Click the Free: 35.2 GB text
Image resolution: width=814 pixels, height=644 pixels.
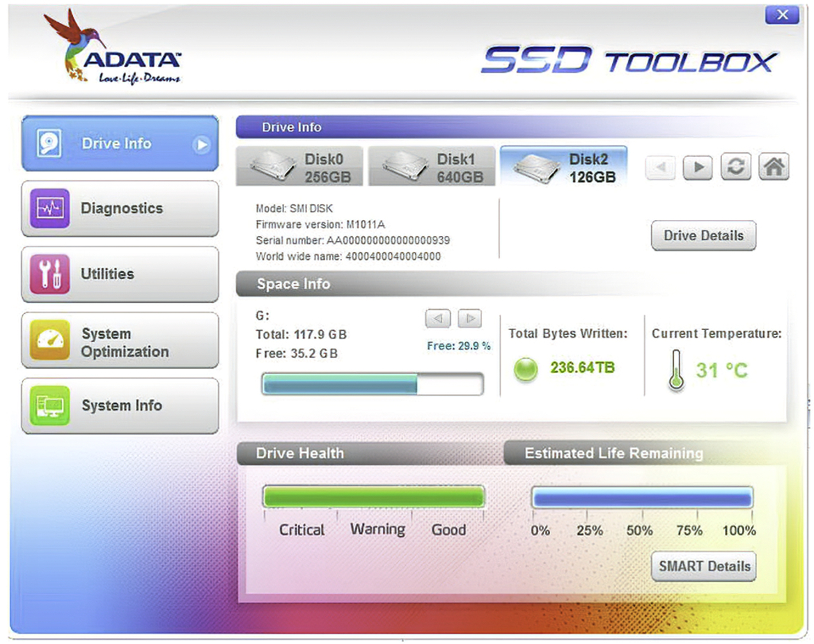pos(297,354)
